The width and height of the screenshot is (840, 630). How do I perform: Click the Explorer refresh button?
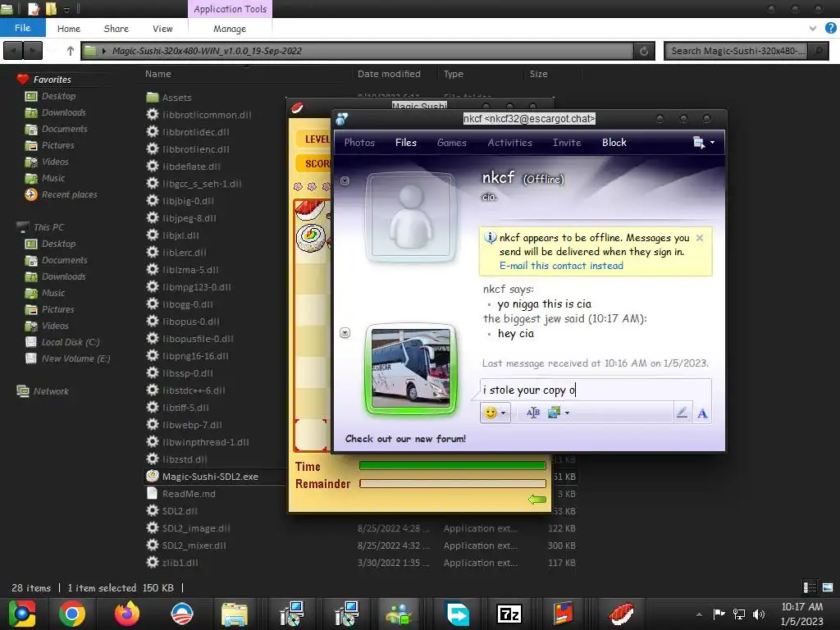click(644, 51)
